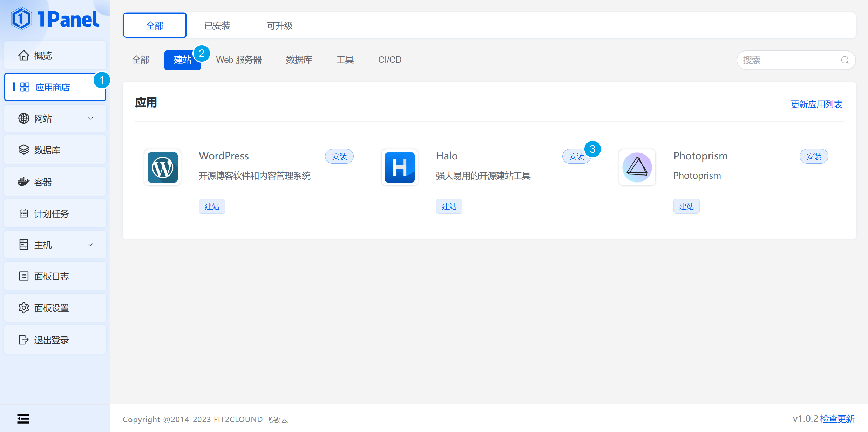Open the 应用商店 app store menu
Image resolution: width=868 pixels, height=432 pixels.
55,87
